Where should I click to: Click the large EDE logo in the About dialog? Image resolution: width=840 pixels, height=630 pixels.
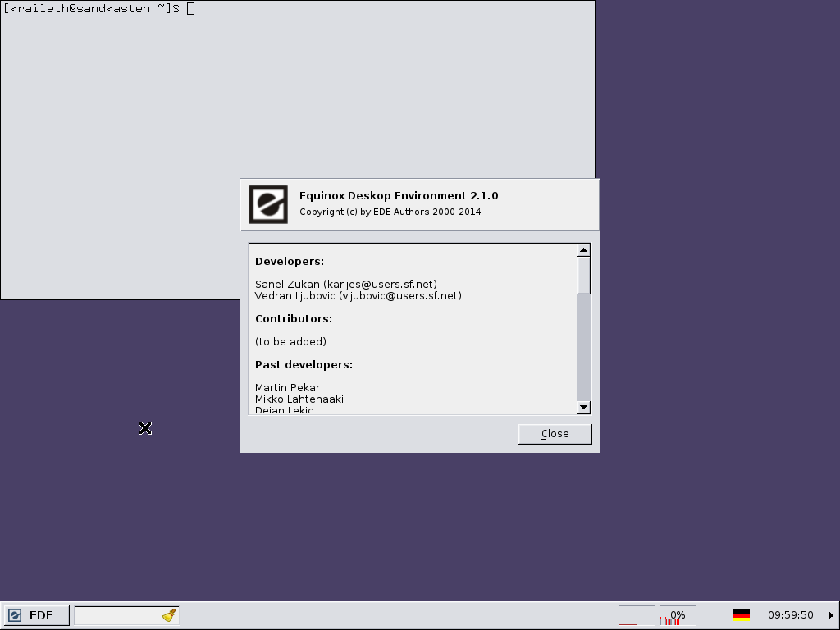[x=268, y=204]
